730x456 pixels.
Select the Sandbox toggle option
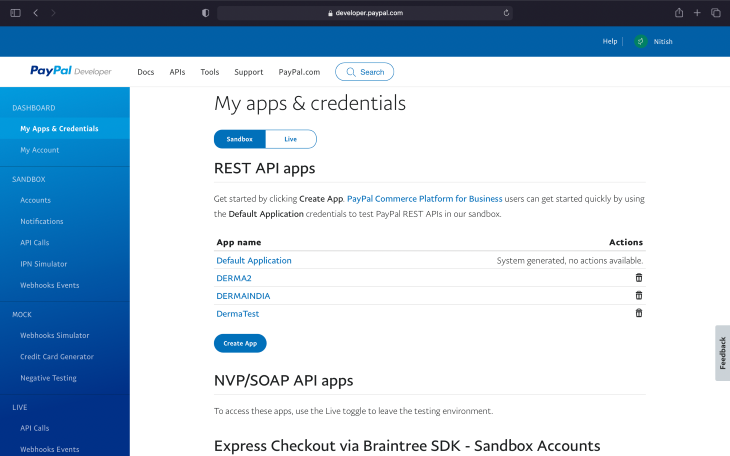[240, 139]
